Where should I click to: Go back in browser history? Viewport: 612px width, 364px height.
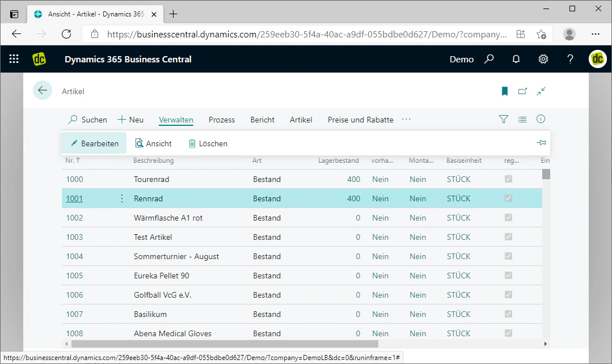[x=16, y=34]
